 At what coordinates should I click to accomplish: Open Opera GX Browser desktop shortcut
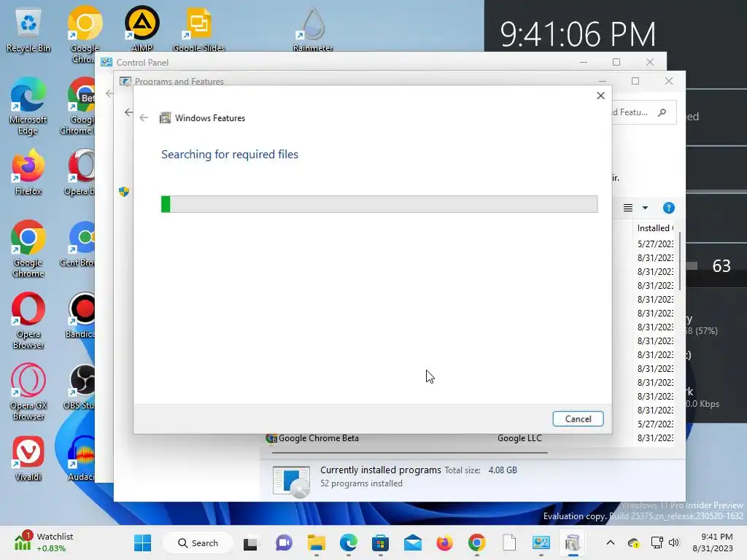click(x=28, y=392)
